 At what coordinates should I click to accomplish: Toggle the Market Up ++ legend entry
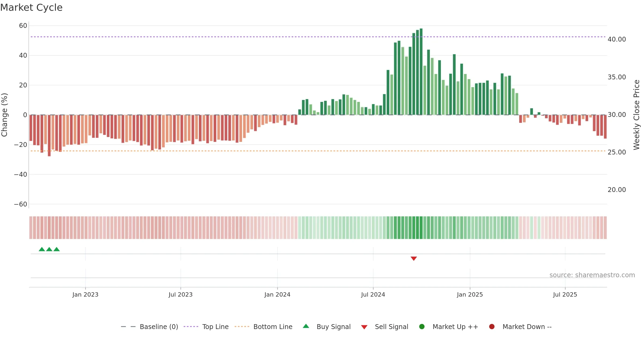[x=448, y=327]
